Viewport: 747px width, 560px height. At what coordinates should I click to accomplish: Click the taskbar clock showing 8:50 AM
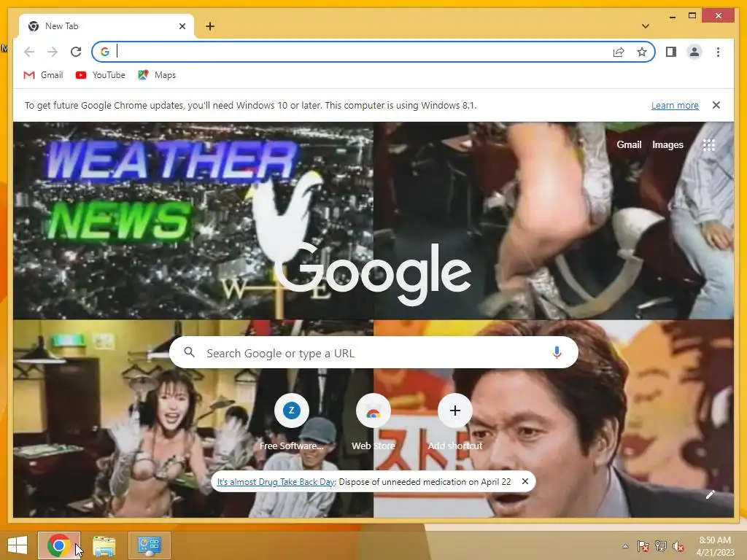click(715, 545)
